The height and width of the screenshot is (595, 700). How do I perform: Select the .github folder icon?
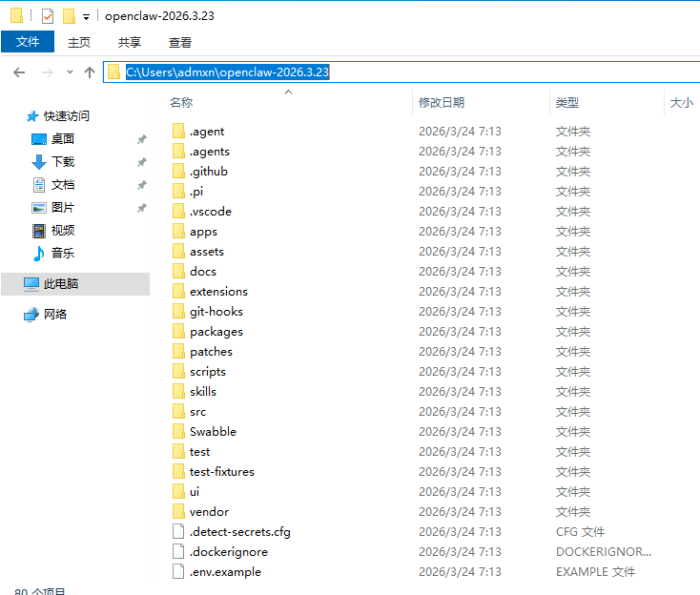[x=178, y=172]
